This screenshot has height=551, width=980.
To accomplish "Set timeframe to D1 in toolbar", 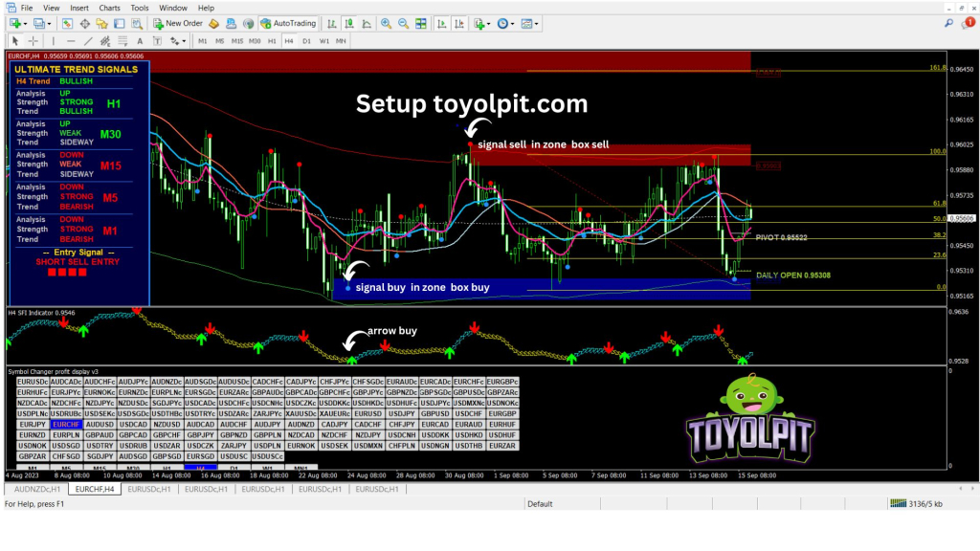I will click(x=306, y=41).
